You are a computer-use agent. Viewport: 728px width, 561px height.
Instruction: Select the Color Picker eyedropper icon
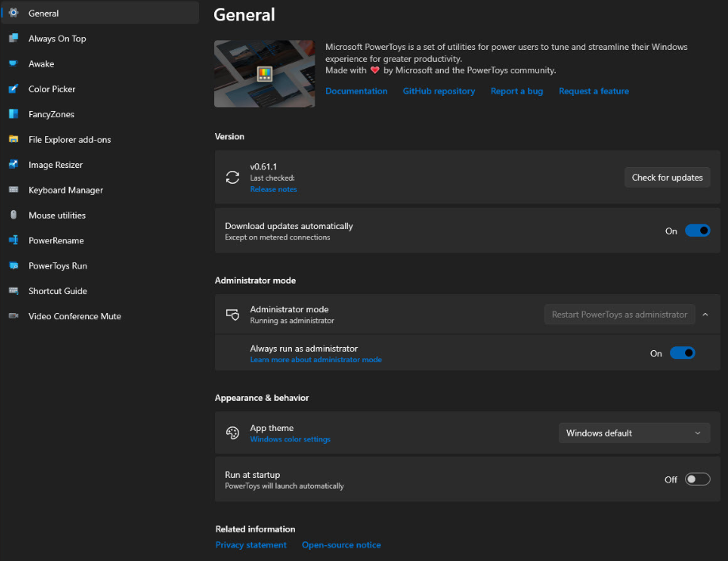13,89
